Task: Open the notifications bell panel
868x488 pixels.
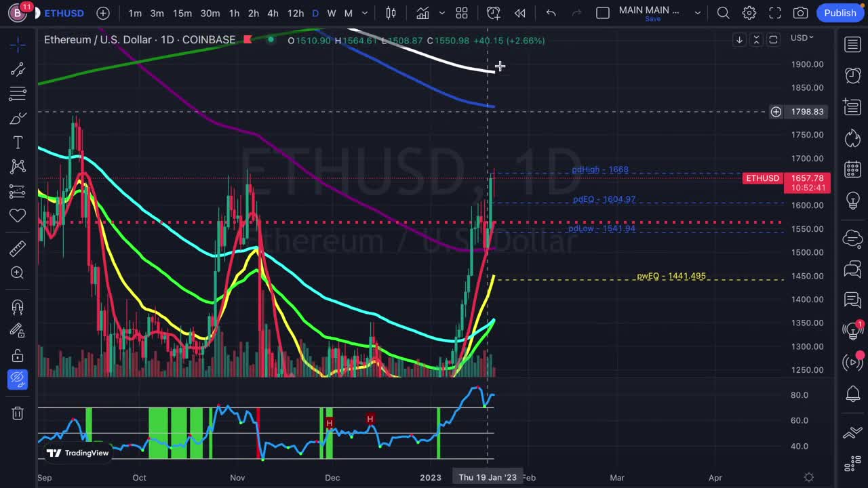Action: coord(852,393)
